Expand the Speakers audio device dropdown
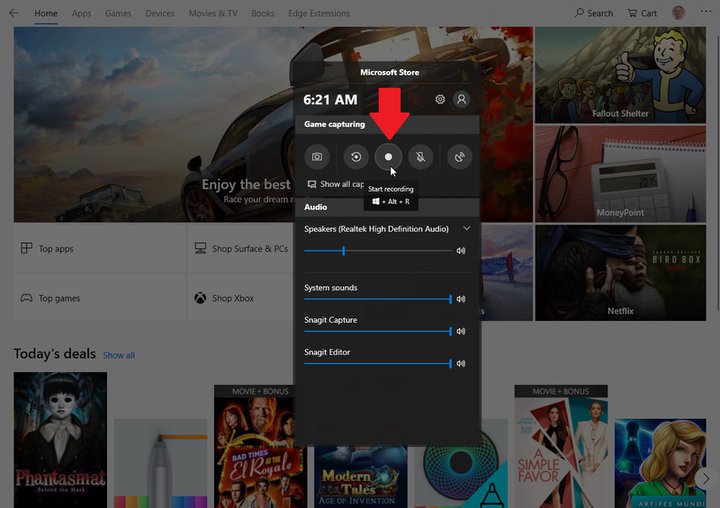 tap(467, 228)
